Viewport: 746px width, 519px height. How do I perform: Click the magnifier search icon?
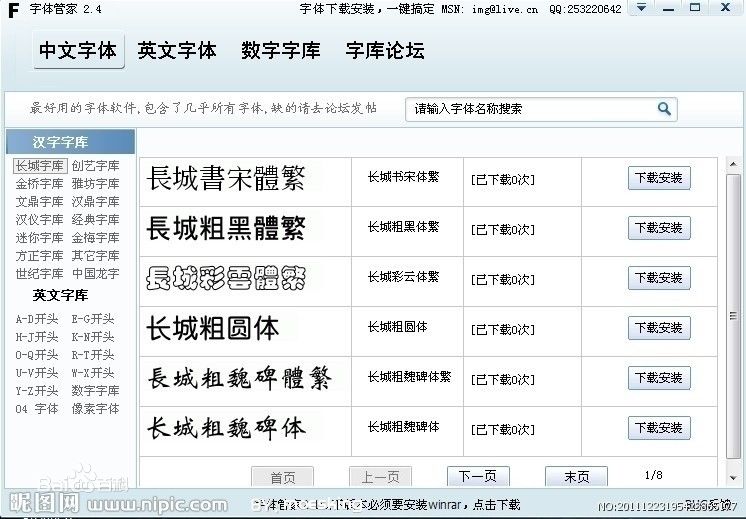664,109
